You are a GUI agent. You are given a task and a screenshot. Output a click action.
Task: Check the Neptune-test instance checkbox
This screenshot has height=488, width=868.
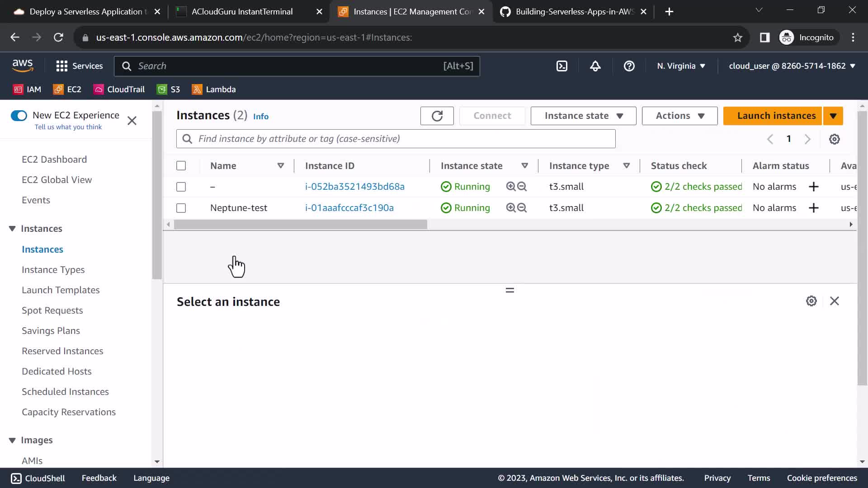(x=181, y=208)
